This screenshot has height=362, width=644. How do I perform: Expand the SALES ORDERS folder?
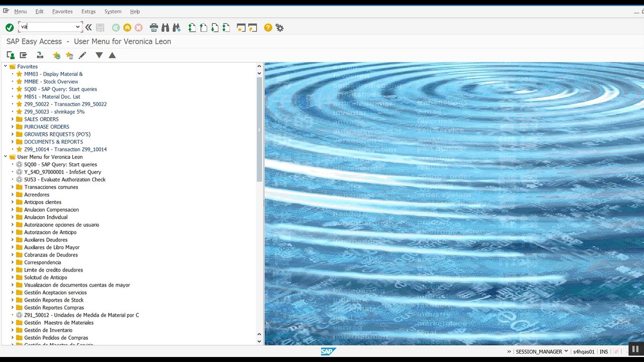tap(13, 119)
